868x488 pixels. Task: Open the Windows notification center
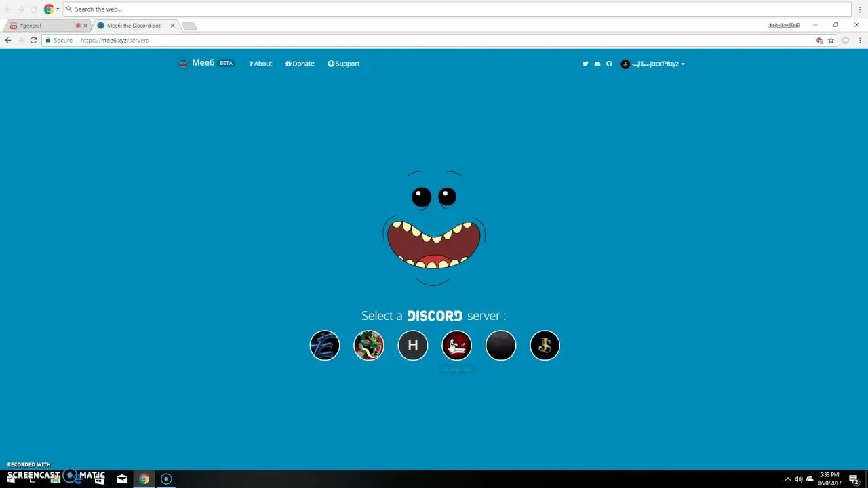[854, 479]
